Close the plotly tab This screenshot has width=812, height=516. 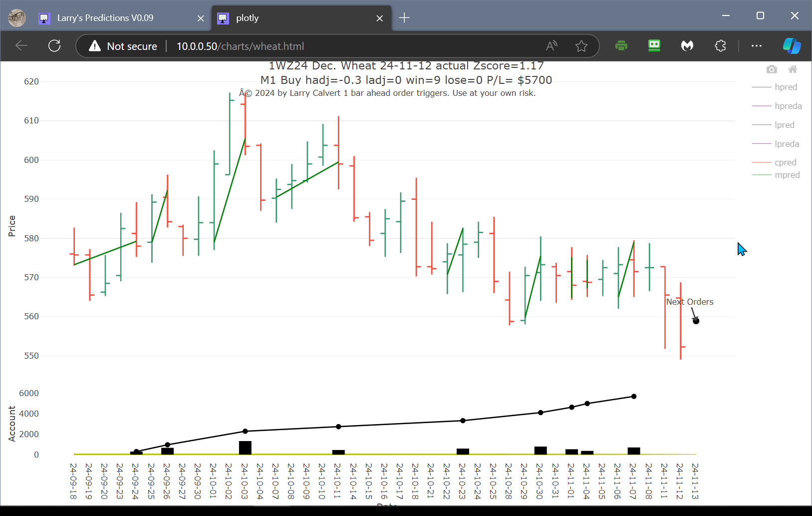tap(380, 18)
